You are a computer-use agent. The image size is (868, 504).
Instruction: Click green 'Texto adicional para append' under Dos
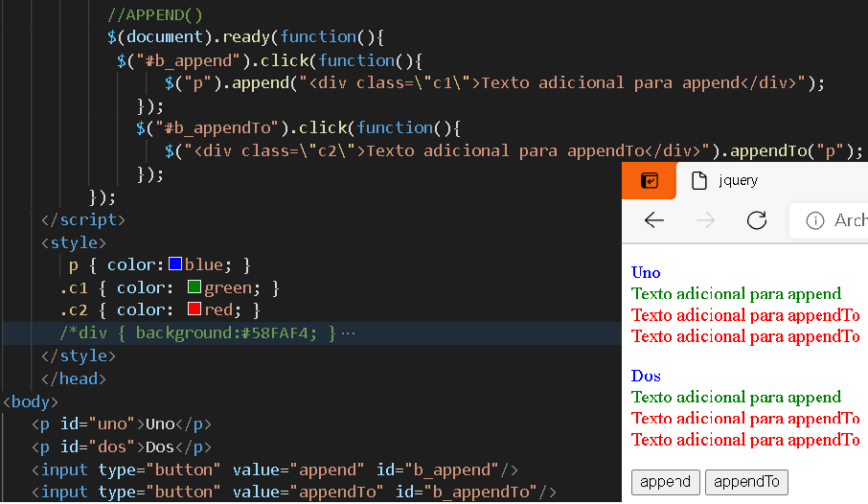point(736,397)
